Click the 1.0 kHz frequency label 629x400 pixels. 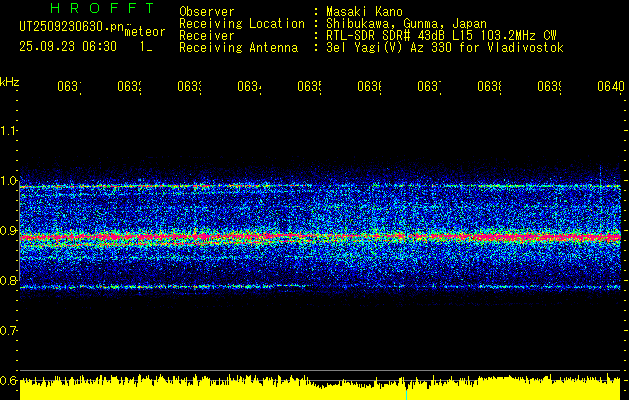point(9,181)
